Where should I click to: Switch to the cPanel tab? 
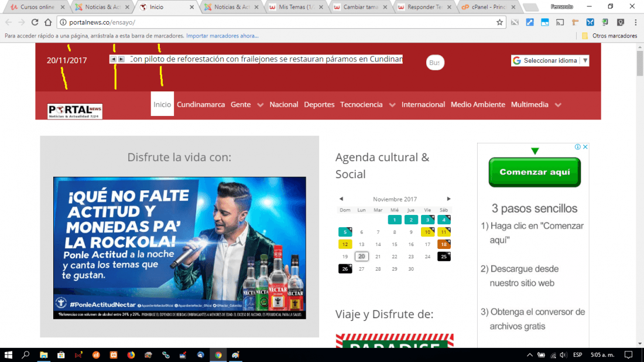tap(488, 7)
